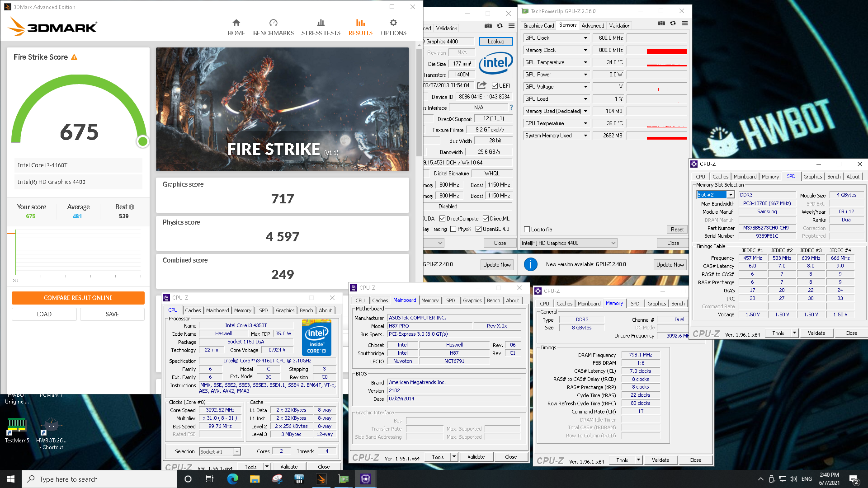The image size is (868, 488).
Task: Open Caches tab in CPU-Z CPU window
Action: coord(193,310)
